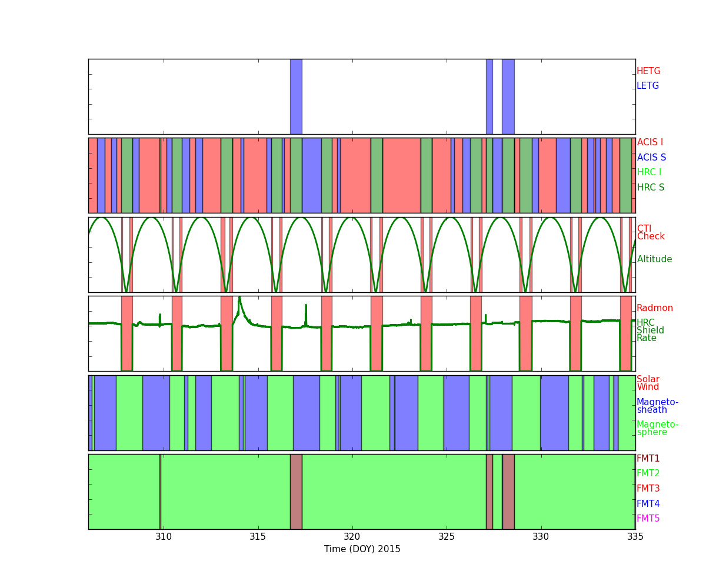Screen dimensions: 706x588
Task: Click the Solar Wind legend label
Action: (x=648, y=383)
